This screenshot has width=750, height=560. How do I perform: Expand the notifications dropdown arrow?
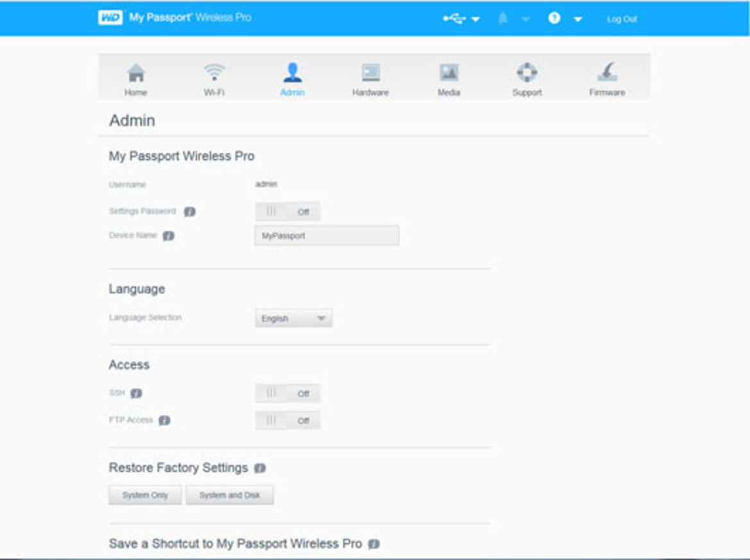(525, 19)
